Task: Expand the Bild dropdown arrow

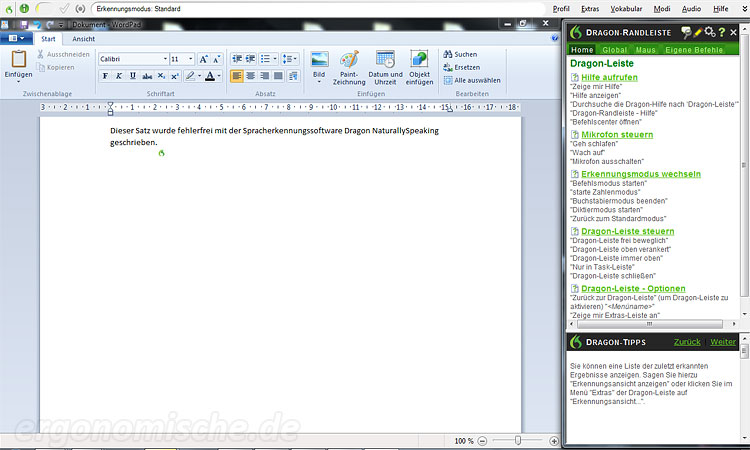Action: tap(319, 82)
